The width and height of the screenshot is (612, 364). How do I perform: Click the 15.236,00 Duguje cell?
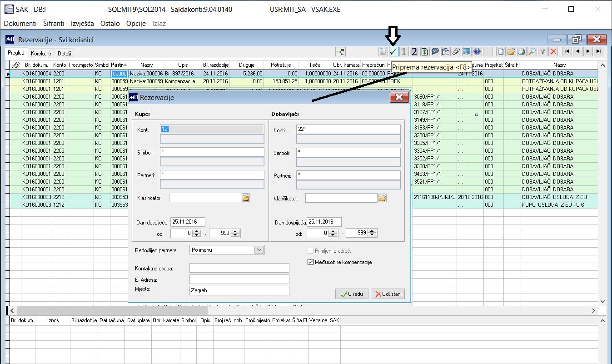pos(247,73)
